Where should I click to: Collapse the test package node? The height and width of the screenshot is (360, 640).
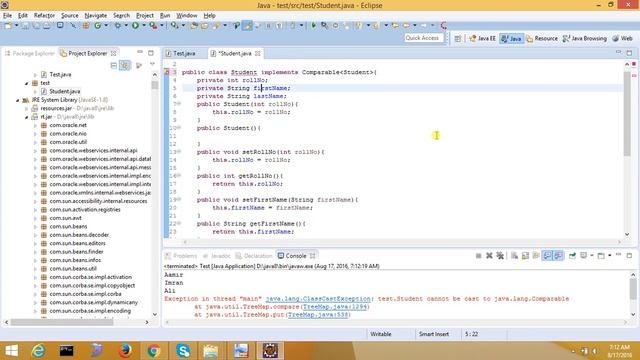click(27, 83)
